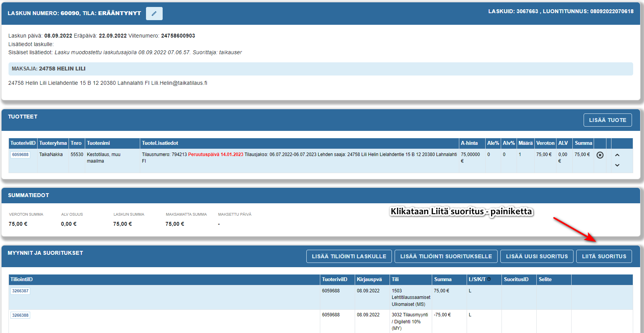Open product row ID 6059688 link
The height and width of the screenshot is (333, 644).
(20, 154)
